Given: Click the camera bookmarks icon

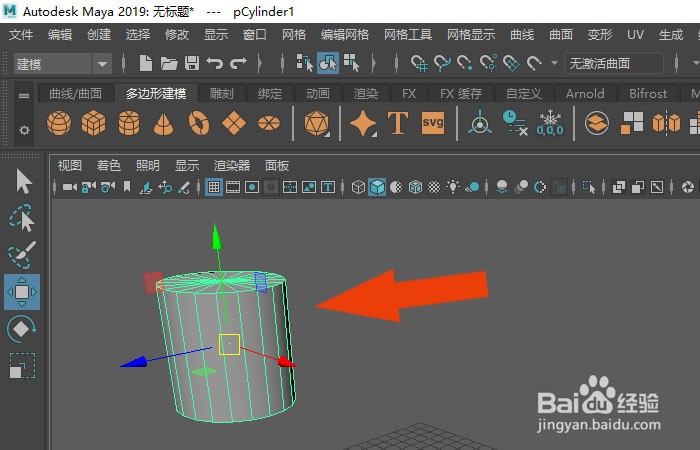Looking at the screenshot, I should point(127,187).
